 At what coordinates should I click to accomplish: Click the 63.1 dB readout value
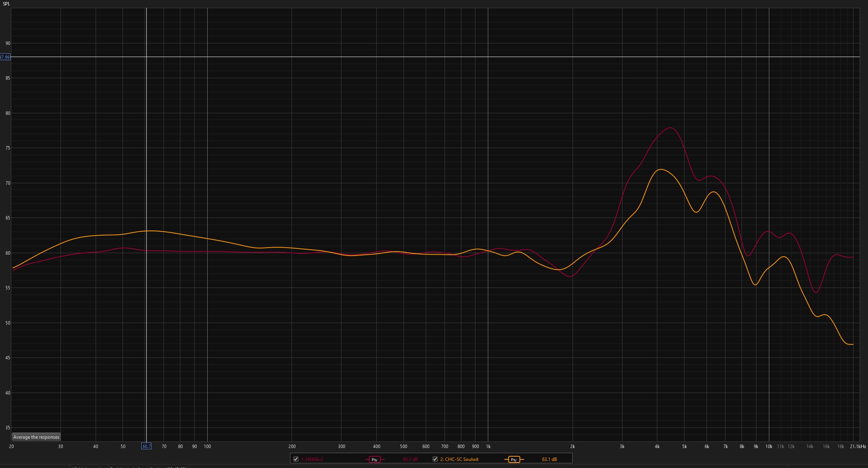pyautogui.click(x=549, y=459)
